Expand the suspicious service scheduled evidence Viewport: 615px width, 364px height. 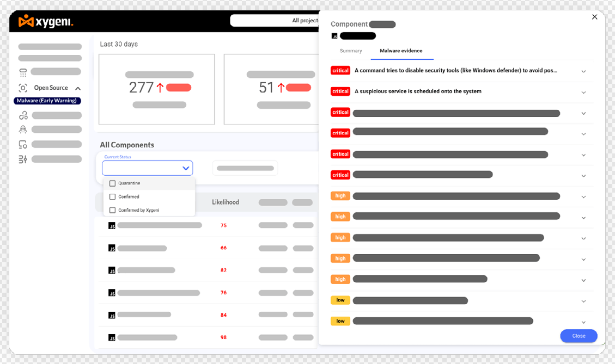coord(583,92)
